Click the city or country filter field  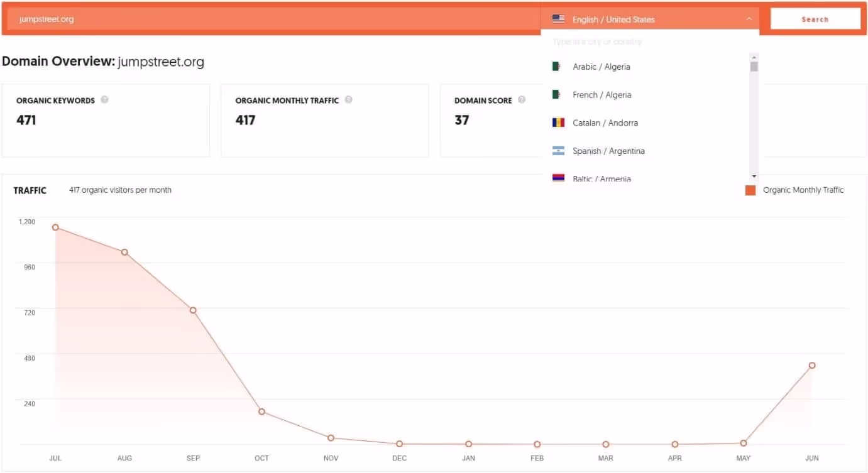(x=650, y=41)
